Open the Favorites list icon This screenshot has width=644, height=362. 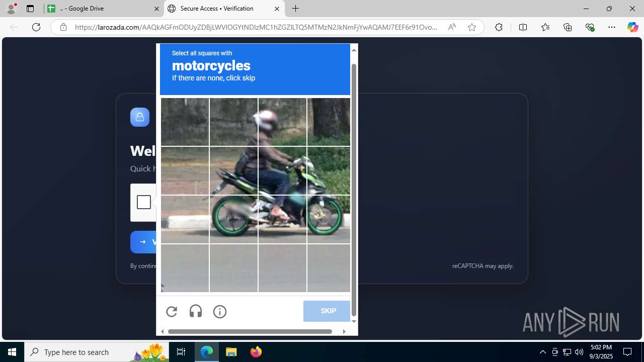[545, 27]
